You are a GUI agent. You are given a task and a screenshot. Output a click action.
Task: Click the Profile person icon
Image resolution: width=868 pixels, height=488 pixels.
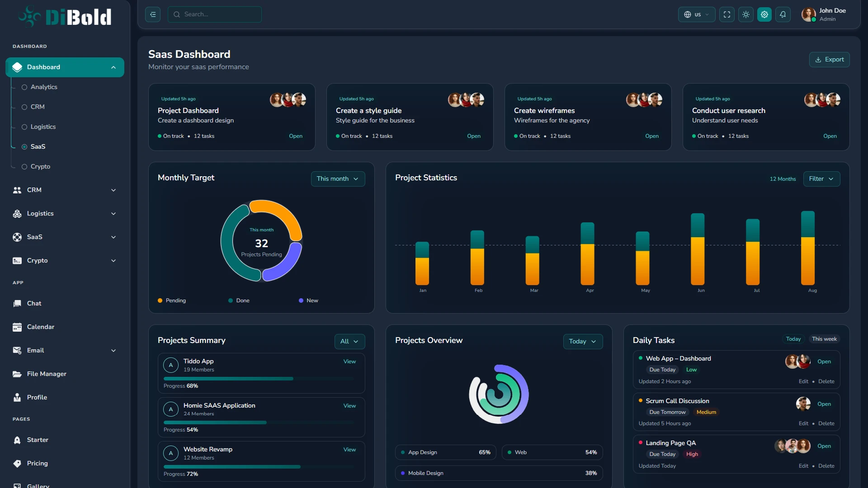pyautogui.click(x=17, y=398)
